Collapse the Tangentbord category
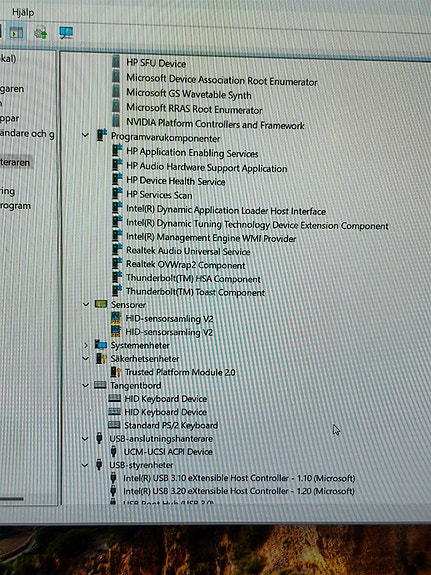The height and width of the screenshot is (575, 431). (85, 385)
